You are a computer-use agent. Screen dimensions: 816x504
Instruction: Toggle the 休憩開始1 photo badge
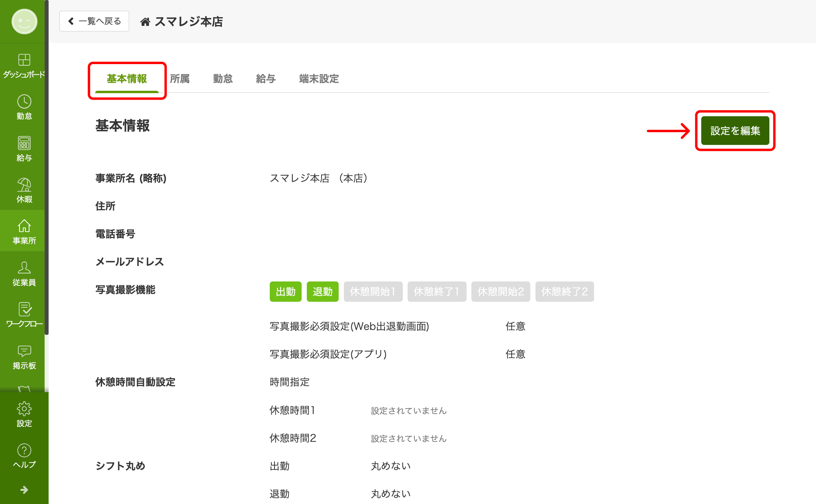click(x=373, y=292)
